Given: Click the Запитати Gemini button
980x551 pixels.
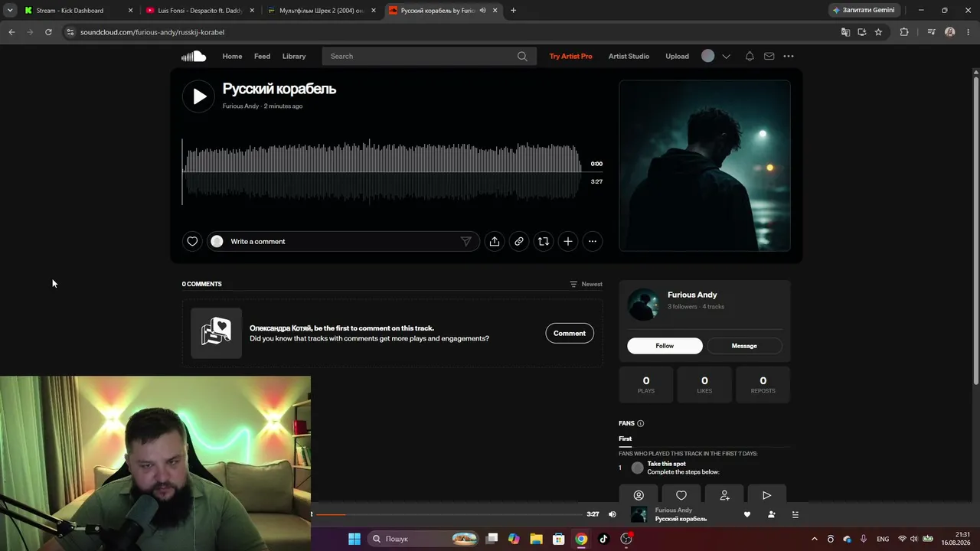Looking at the screenshot, I should tap(864, 10).
